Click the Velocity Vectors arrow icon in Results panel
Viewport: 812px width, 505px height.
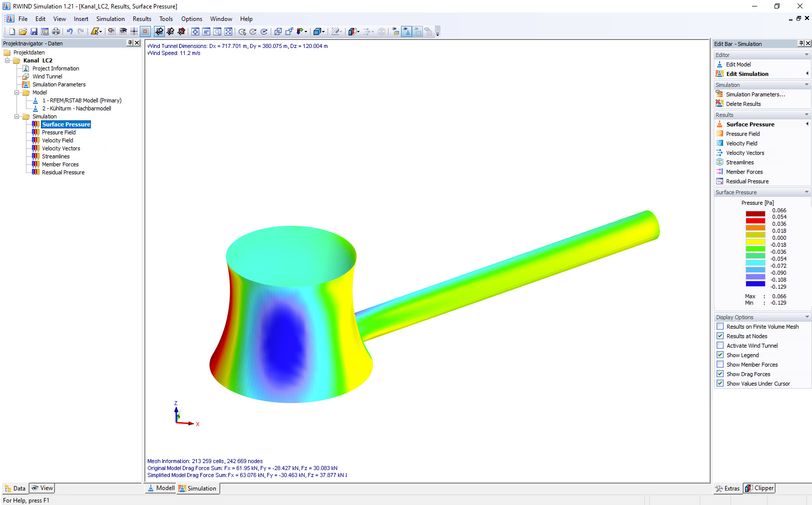coord(720,153)
